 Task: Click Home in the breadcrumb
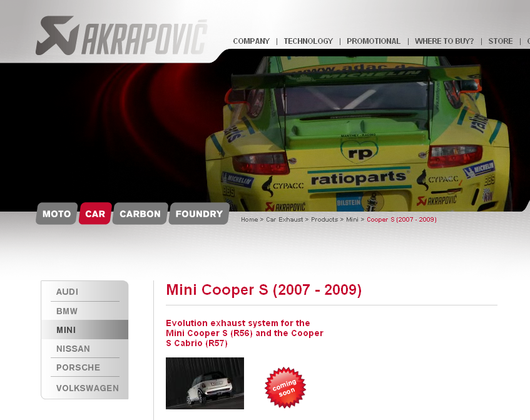(249, 220)
